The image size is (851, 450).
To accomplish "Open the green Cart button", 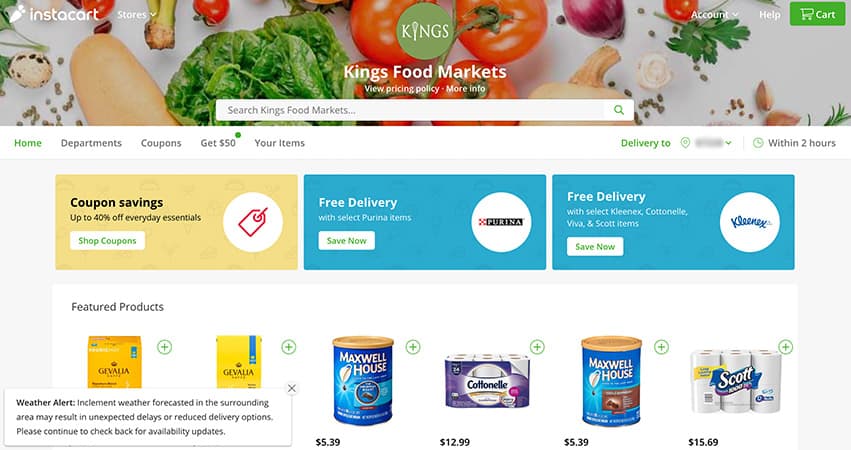I will point(817,14).
